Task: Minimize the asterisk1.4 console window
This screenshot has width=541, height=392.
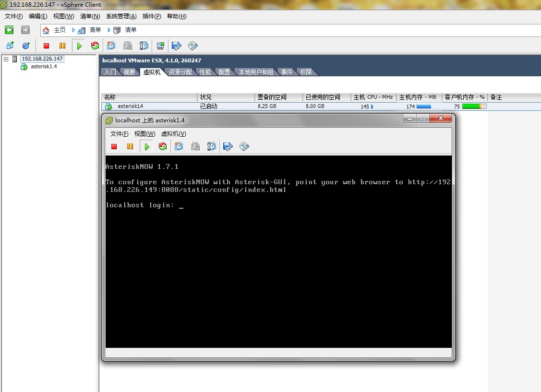Action: pos(410,118)
